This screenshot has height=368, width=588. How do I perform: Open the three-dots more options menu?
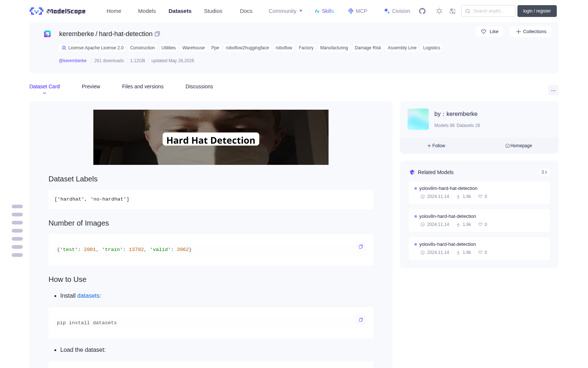(x=553, y=91)
